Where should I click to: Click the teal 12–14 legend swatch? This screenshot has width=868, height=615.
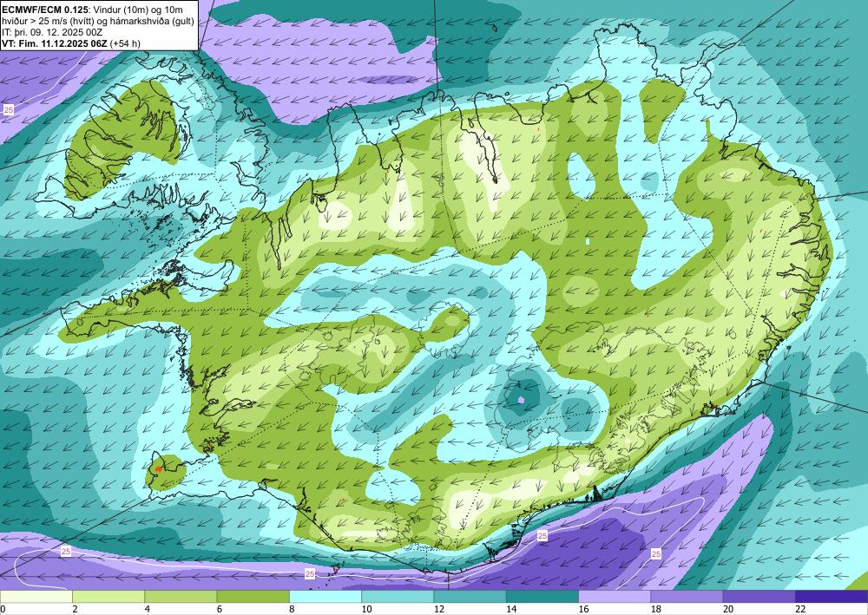(x=470, y=597)
